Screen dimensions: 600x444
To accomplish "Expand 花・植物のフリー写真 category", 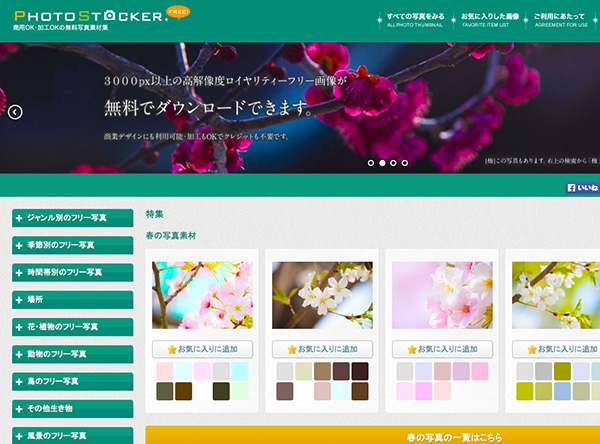I will point(72,326).
